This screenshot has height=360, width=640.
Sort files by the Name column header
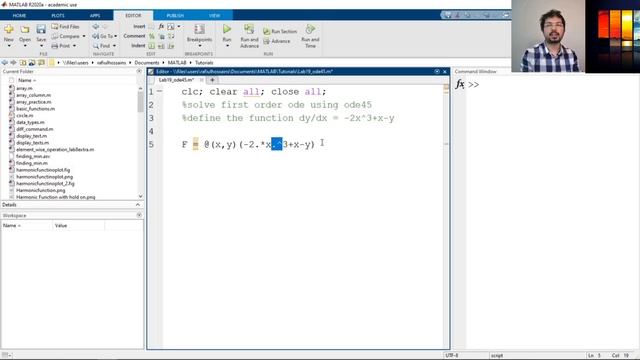(x=27, y=80)
